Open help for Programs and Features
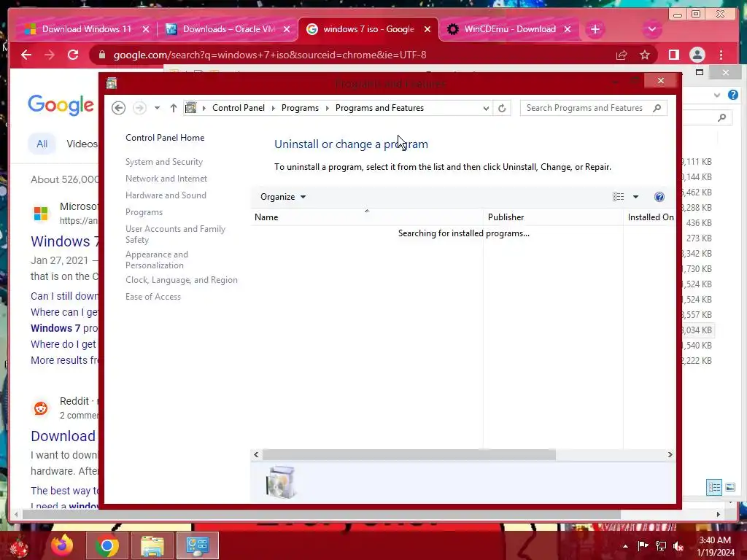The width and height of the screenshot is (747, 560). tap(659, 197)
